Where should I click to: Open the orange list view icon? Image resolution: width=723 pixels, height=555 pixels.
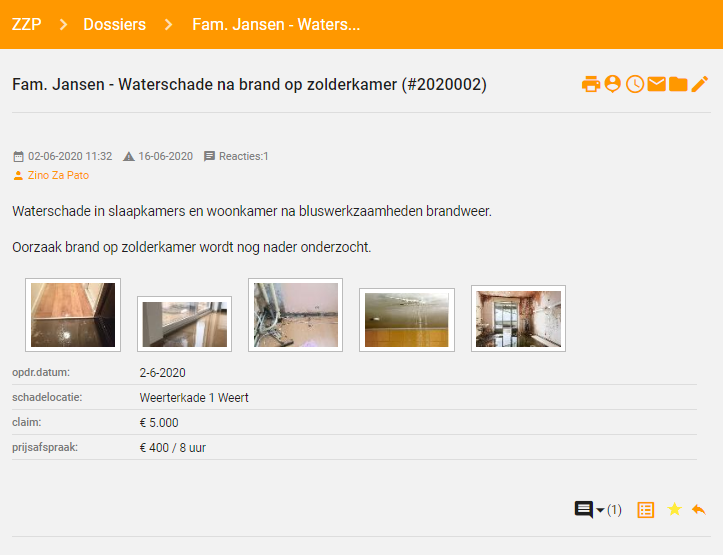pos(646,510)
